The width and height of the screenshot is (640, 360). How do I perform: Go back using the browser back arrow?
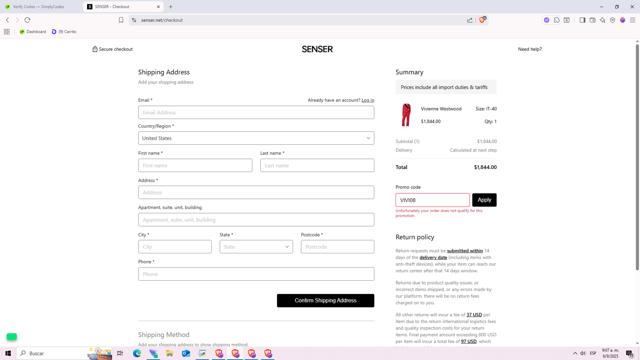pyautogui.click(x=7, y=20)
